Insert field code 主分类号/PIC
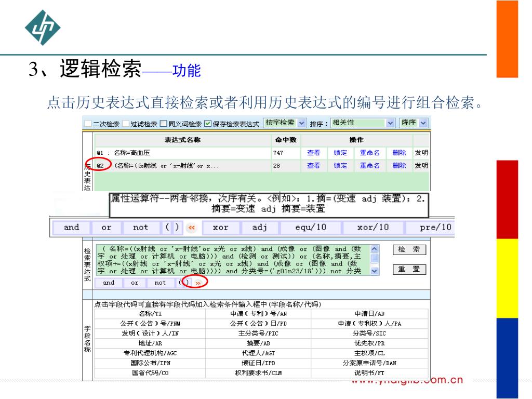 [258, 334]
